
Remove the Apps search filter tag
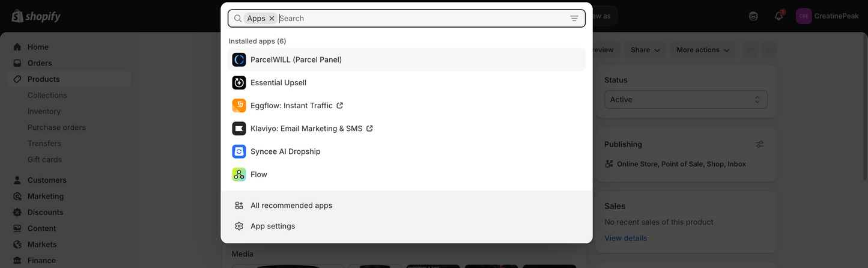coord(272,19)
